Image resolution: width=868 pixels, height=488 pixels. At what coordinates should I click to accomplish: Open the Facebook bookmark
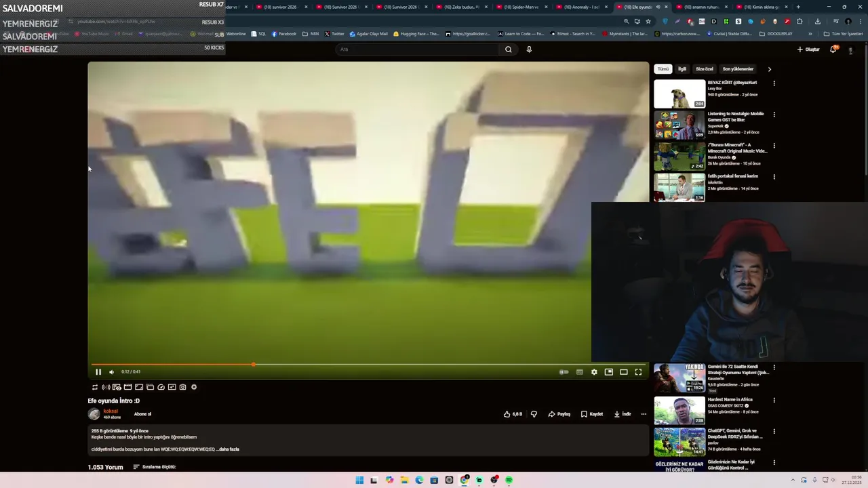click(x=284, y=34)
